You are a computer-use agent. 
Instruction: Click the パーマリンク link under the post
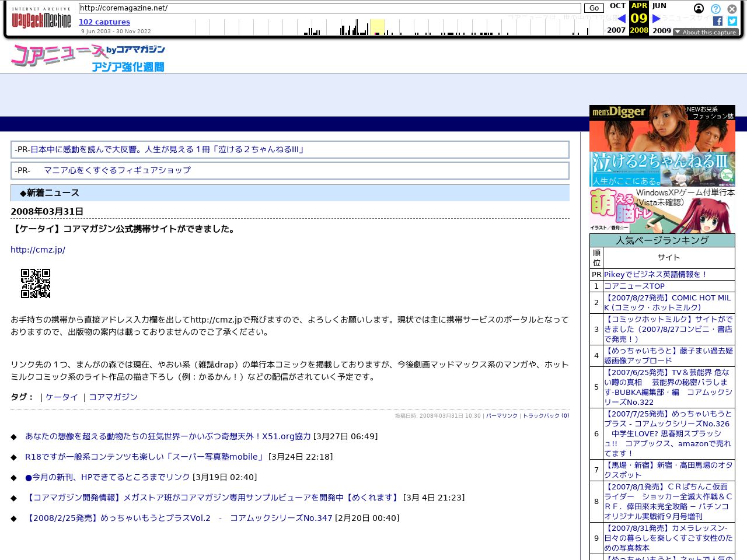[501, 416]
